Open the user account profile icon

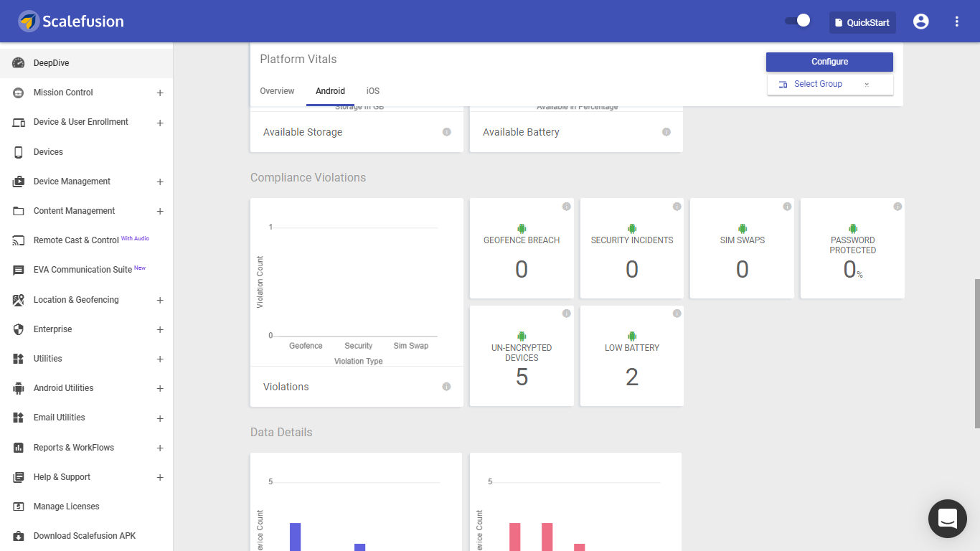coord(921,22)
